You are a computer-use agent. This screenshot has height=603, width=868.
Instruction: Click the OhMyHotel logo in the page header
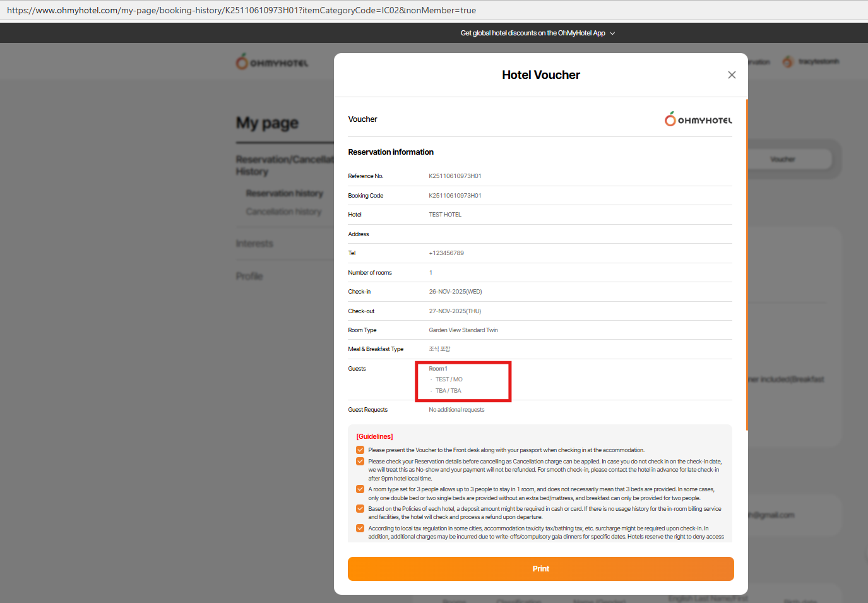click(x=272, y=62)
